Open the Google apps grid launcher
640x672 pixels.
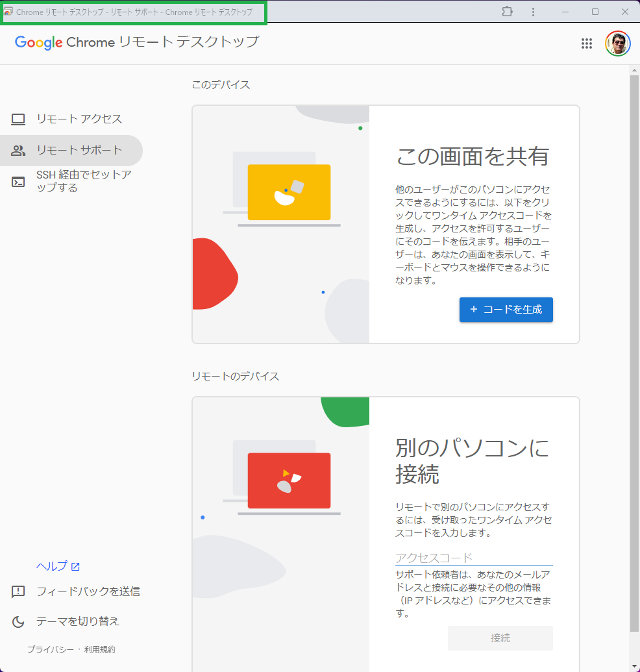pyautogui.click(x=587, y=44)
